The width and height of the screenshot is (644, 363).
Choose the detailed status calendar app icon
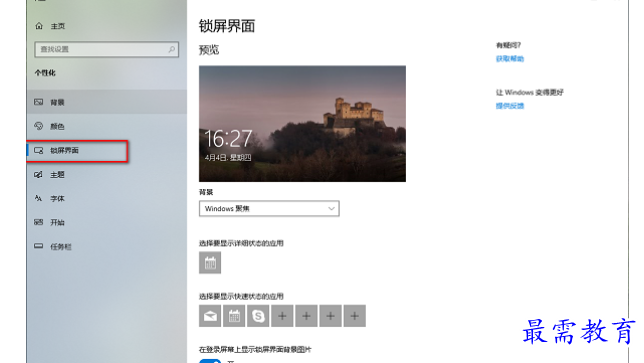click(x=210, y=262)
